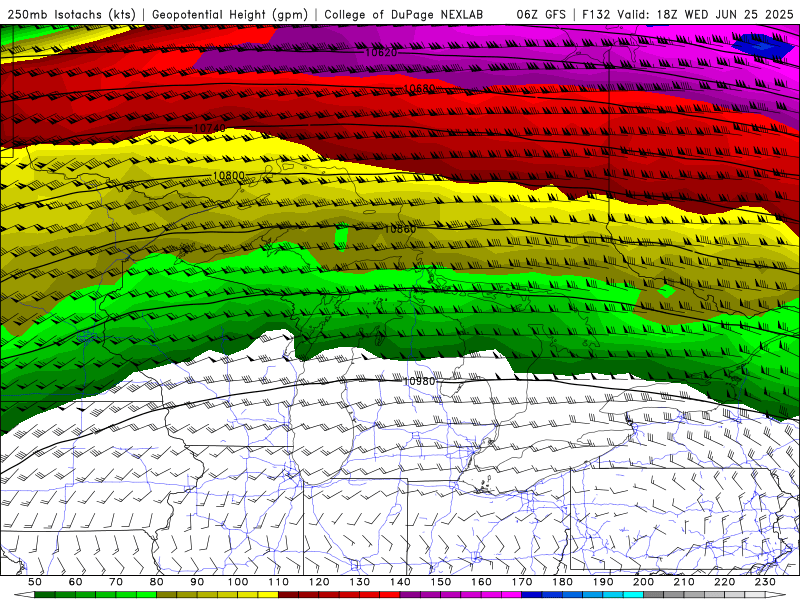The width and height of the screenshot is (800, 600).
Task: Click the 140 value on the color scale
Action: (400, 582)
